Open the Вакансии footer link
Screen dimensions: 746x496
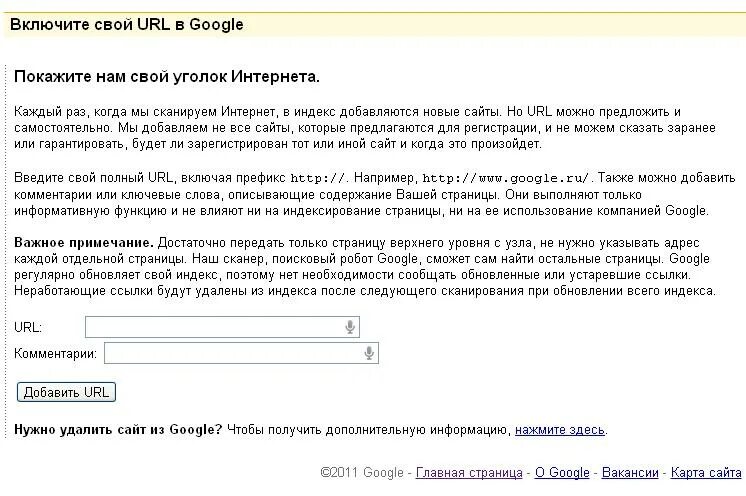[x=630, y=473]
